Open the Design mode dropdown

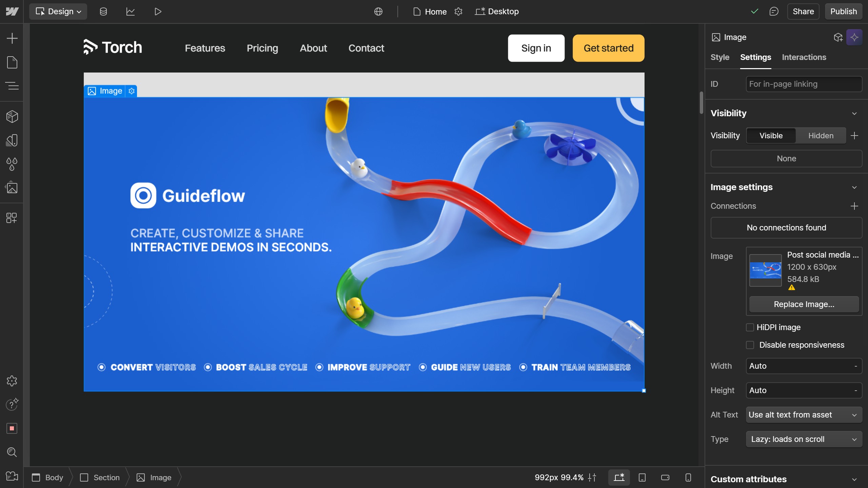(58, 12)
